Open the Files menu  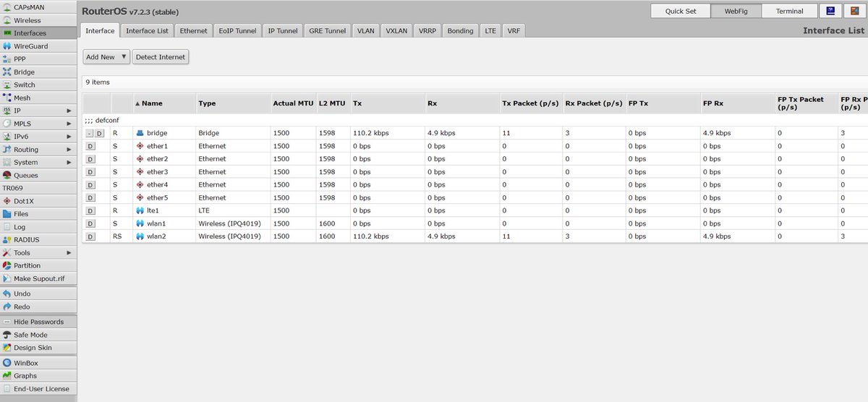[x=38, y=214]
